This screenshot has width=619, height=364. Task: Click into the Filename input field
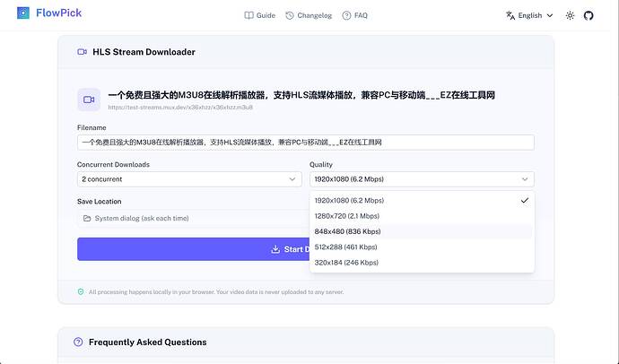point(306,143)
